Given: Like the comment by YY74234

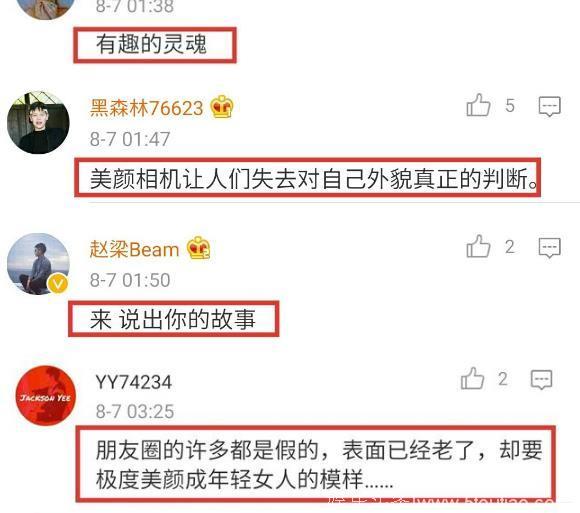Looking at the screenshot, I should coord(472,378).
